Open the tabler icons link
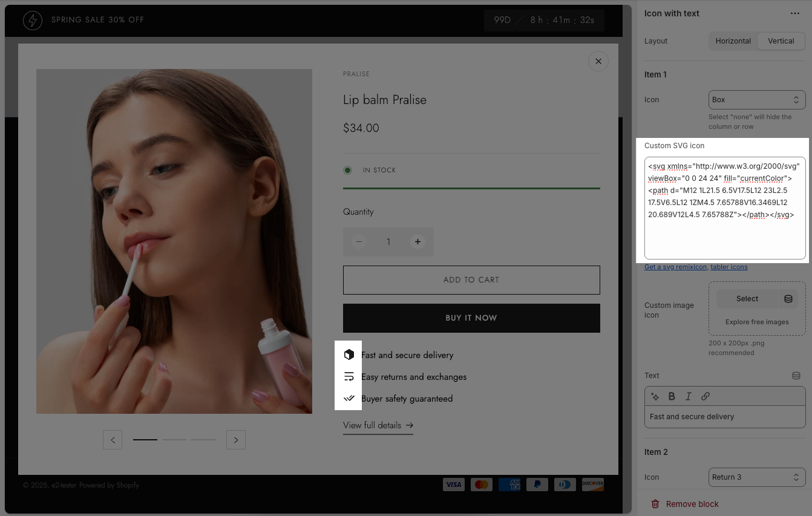 [x=729, y=267]
